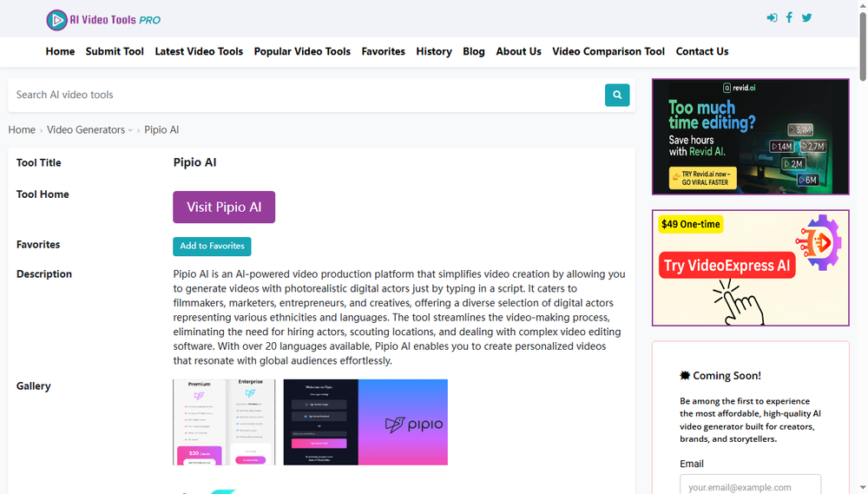Click the Pipio AI tool title text
Screen dimensions: 868x494
coord(194,162)
